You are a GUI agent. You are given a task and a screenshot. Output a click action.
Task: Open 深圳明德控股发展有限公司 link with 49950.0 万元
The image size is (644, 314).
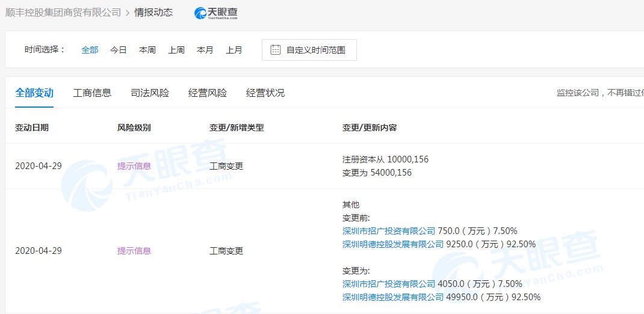coord(393,297)
